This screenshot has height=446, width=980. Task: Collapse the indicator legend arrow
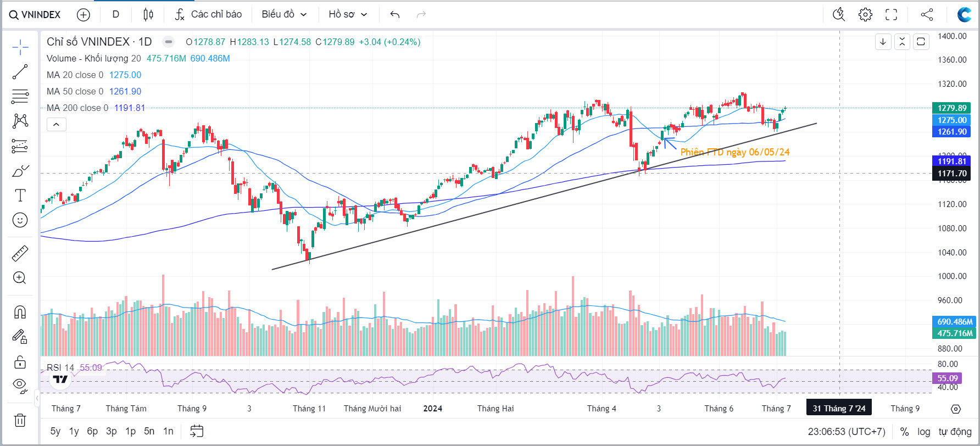click(x=56, y=125)
